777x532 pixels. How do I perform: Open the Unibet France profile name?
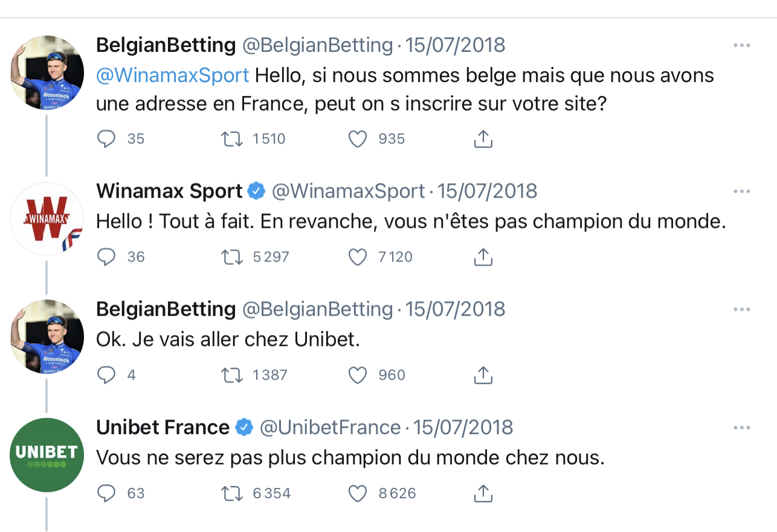pos(163,428)
